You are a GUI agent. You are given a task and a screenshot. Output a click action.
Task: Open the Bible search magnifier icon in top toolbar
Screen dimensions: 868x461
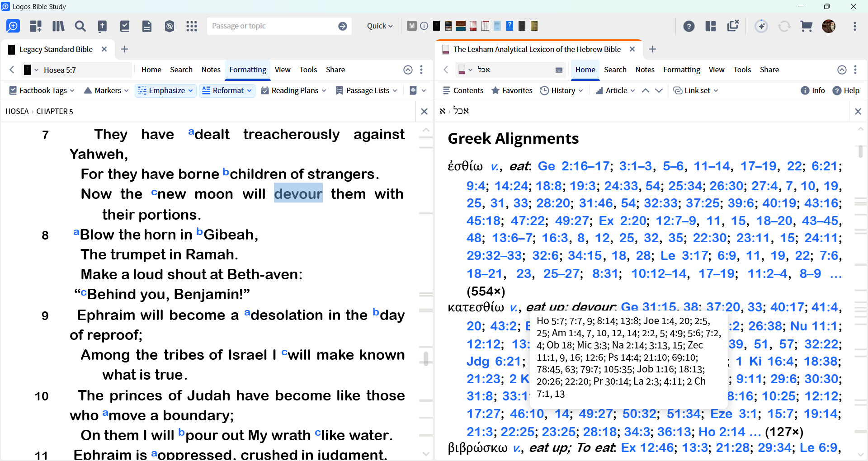13,26
